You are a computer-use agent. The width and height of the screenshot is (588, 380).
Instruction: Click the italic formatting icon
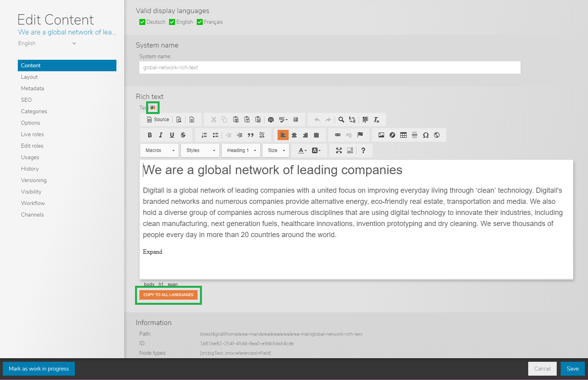click(x=161, y=135)
